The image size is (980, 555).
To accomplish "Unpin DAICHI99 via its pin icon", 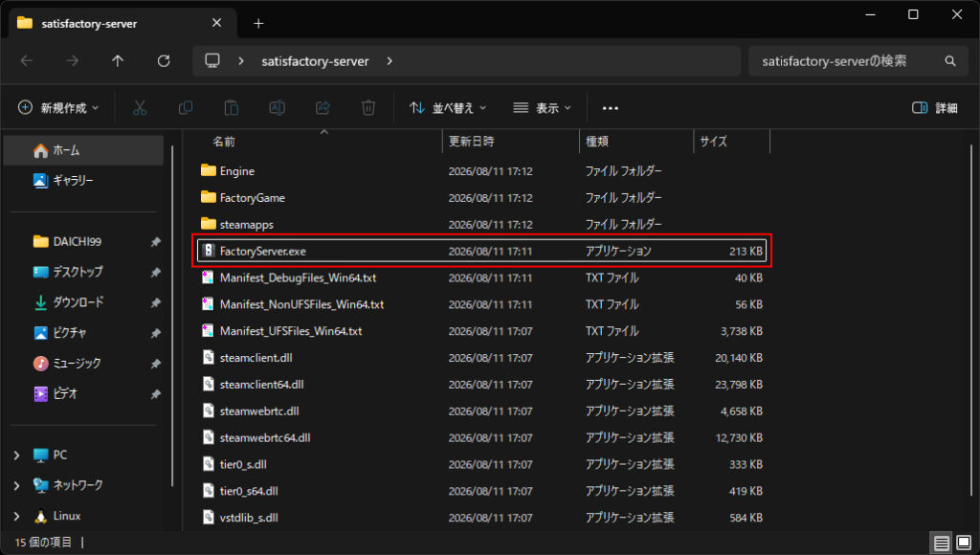I will (156, 242).
